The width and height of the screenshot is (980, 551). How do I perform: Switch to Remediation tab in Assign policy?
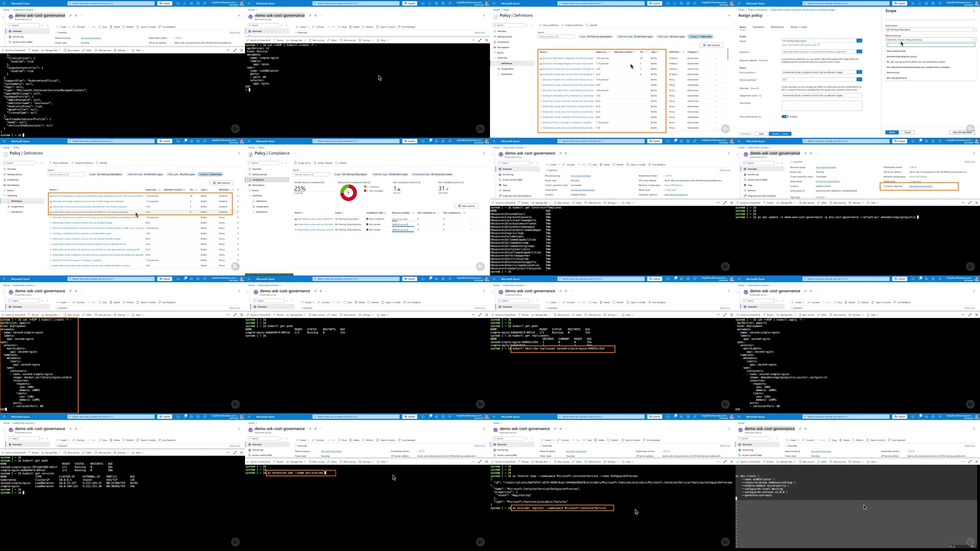(777, 27)
